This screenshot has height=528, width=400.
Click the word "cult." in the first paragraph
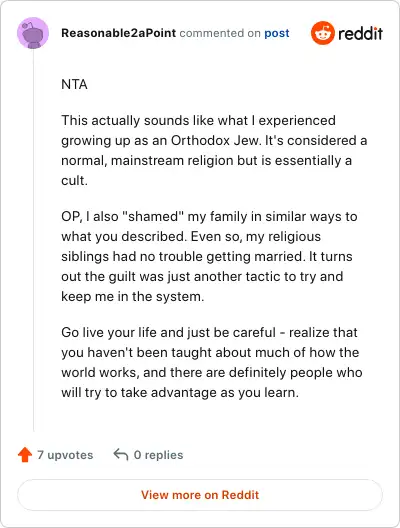point(74,180)
